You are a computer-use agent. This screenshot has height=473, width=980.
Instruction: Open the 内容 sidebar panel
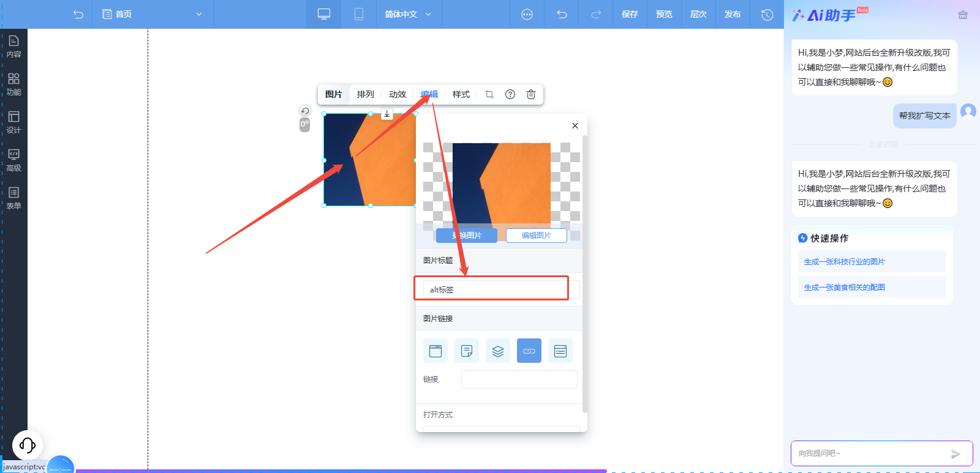point(13,47)
